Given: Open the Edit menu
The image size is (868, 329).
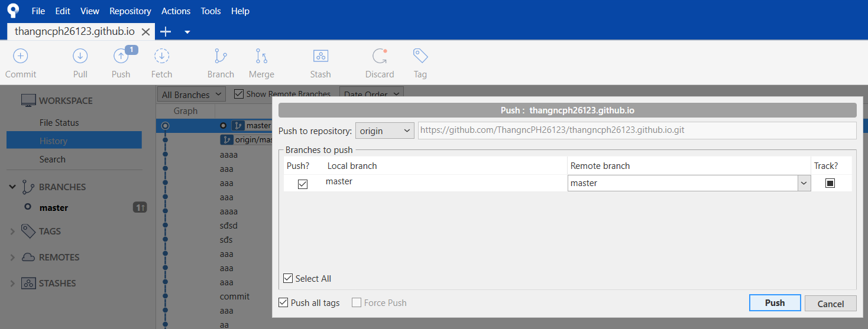Looking at the screenshot, I should pos(63,11).
